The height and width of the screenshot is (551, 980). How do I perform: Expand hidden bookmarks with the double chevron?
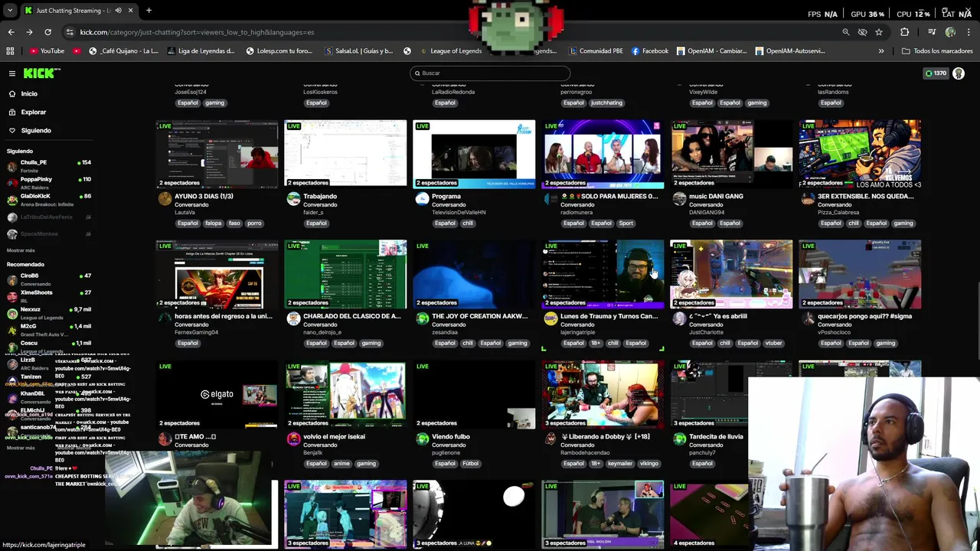(x=881, y=51)
